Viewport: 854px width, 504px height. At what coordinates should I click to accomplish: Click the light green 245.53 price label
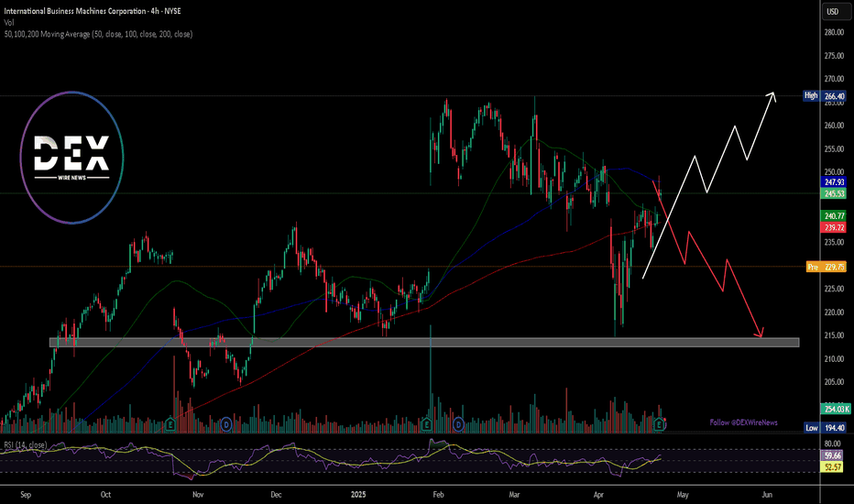click(834, 193)
